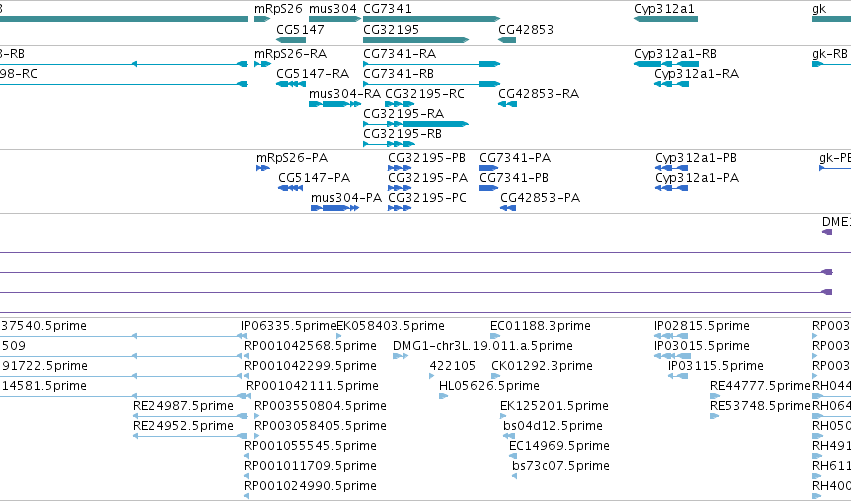The image size is (851, 501).
Task: Select the CG32195 gene label
Action: click(391, 29)
